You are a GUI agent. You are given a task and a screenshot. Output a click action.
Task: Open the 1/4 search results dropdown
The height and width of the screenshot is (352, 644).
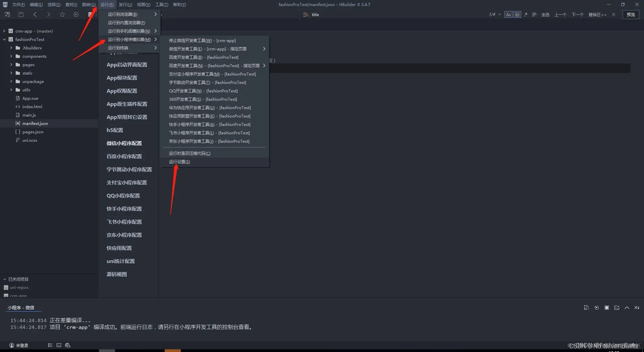click(x=499, y=14)
